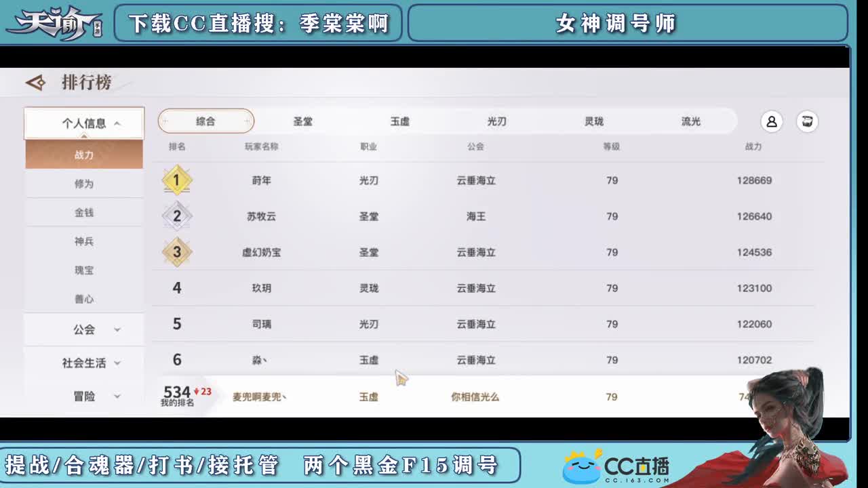Select the 修为 ranking option
Image resolution: width=868 pixels, height=488 pixels.
tap(83, 183)
